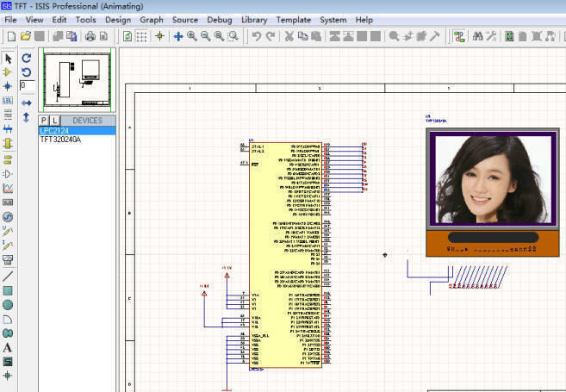
Task: Toggle the grid display
Action: (143, 36)
